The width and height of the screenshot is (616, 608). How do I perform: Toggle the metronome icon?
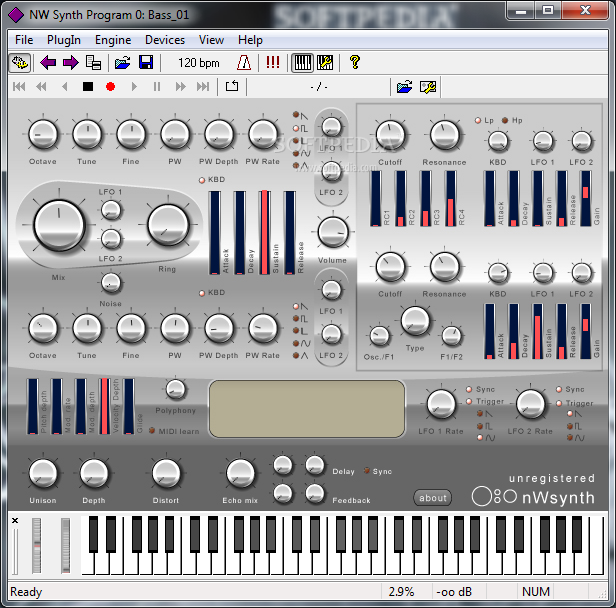244,63
